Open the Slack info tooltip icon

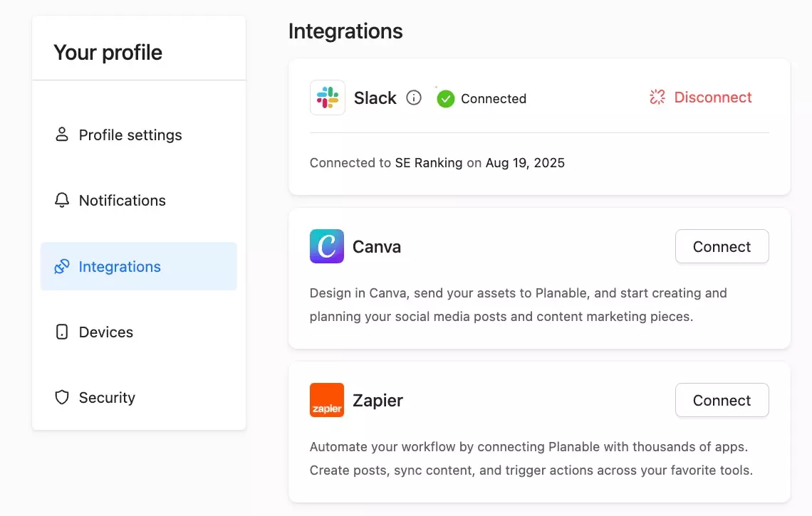pyautogui.click(x=413, y=98)
